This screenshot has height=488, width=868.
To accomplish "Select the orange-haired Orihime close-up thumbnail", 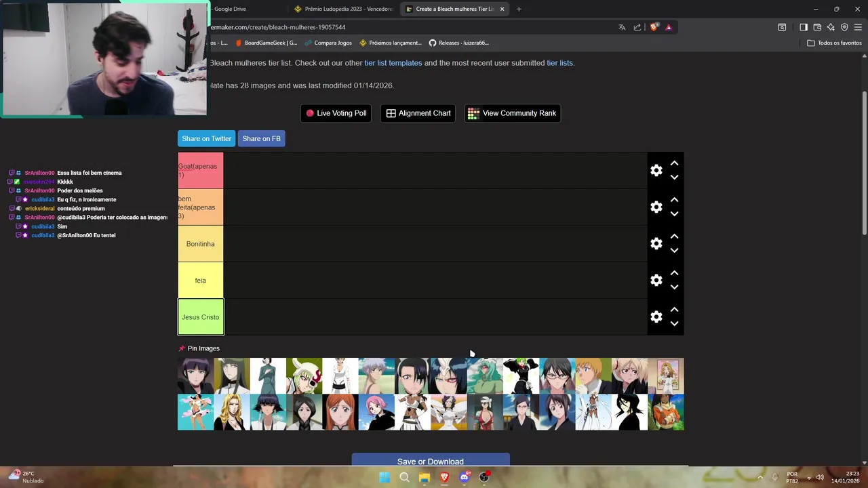I will (x=340, y=412).
